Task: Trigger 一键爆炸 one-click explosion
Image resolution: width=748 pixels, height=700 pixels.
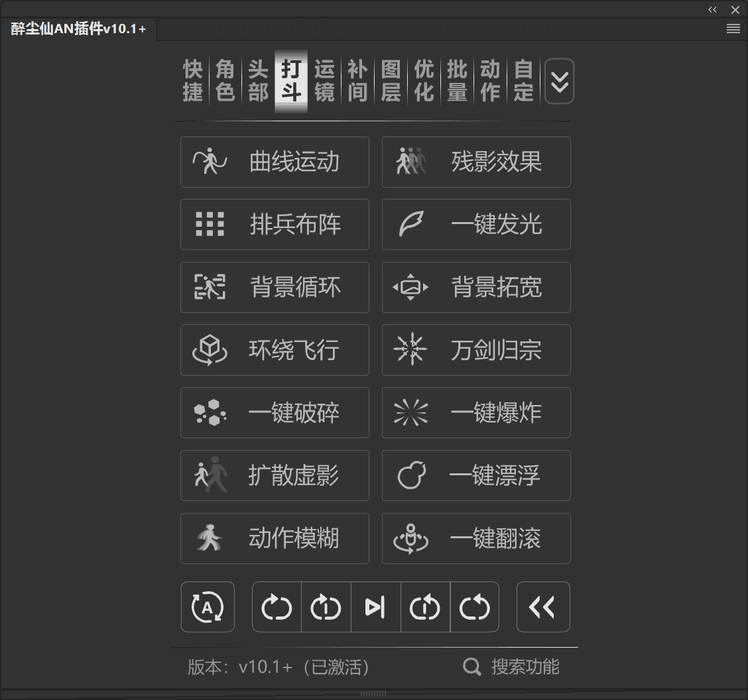Action: tap(475, 412)
